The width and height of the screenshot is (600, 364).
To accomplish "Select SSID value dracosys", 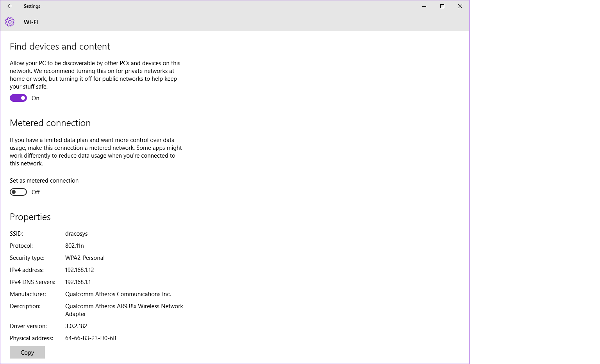I will pos(76,234).
